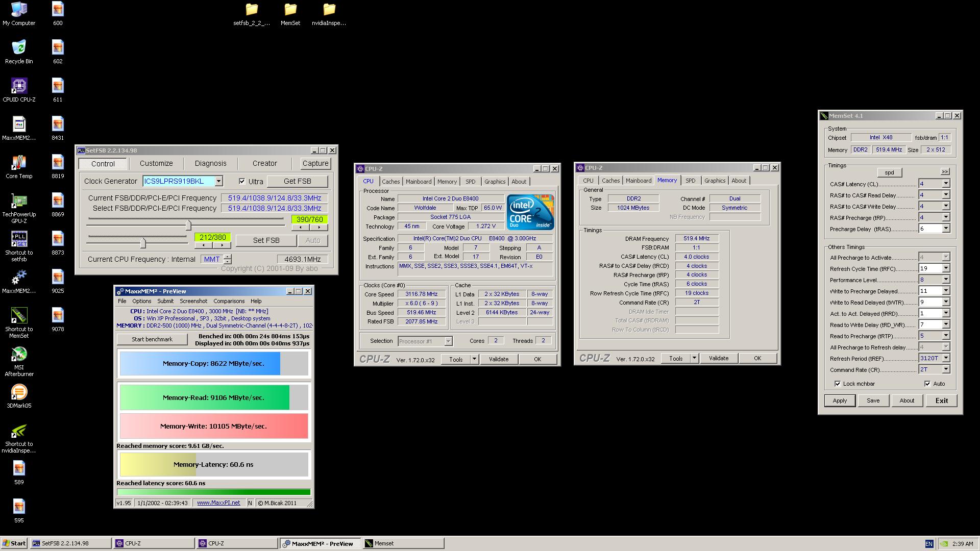Viewport: 980px width, 551px height.
Task: Open MaxxMEM2 desktop icon below 8431 row
Action: tap(19, 282)
